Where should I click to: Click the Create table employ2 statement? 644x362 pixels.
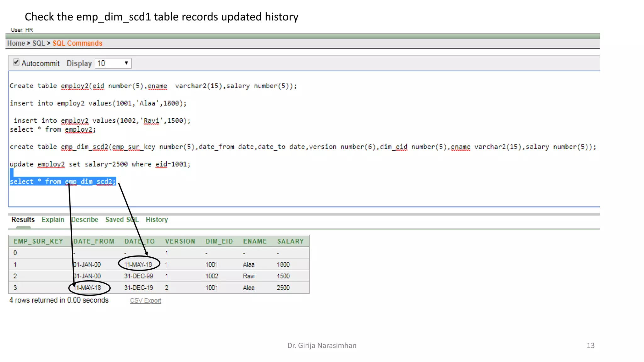(153, 86)
